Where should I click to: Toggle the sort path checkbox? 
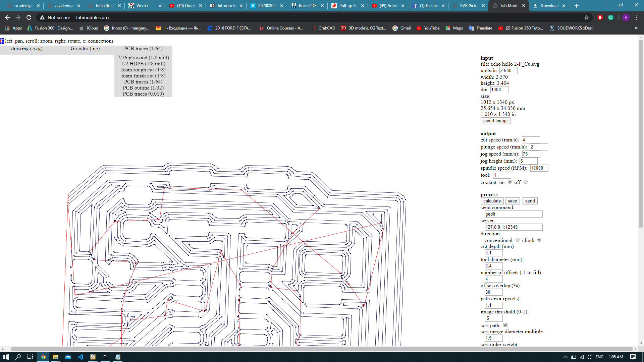coord(505,325)
